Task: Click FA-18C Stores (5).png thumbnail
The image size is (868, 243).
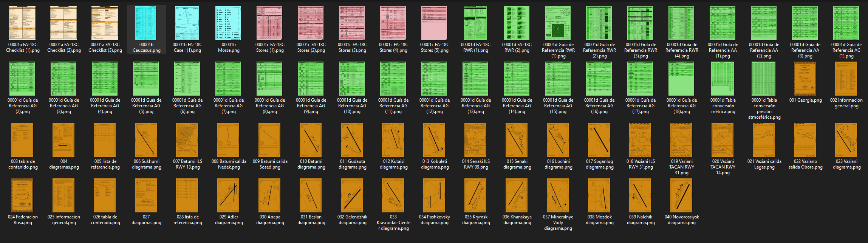Action: point(434,23)
